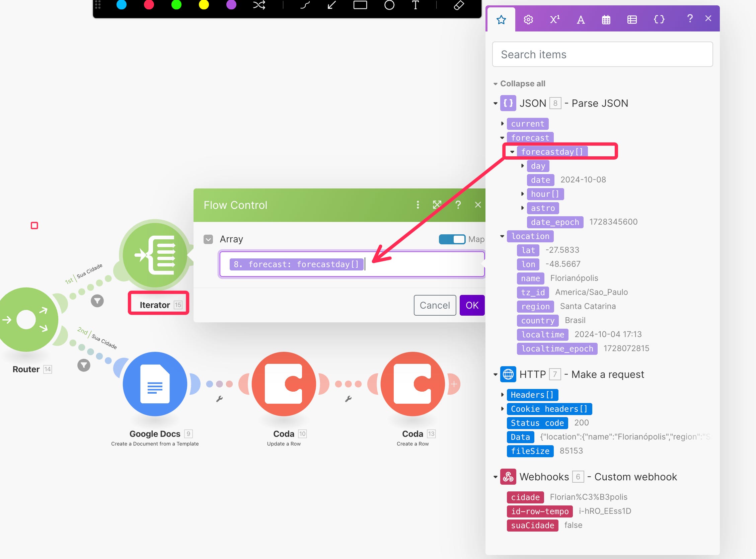Toggle the Array checkbox

208,239
